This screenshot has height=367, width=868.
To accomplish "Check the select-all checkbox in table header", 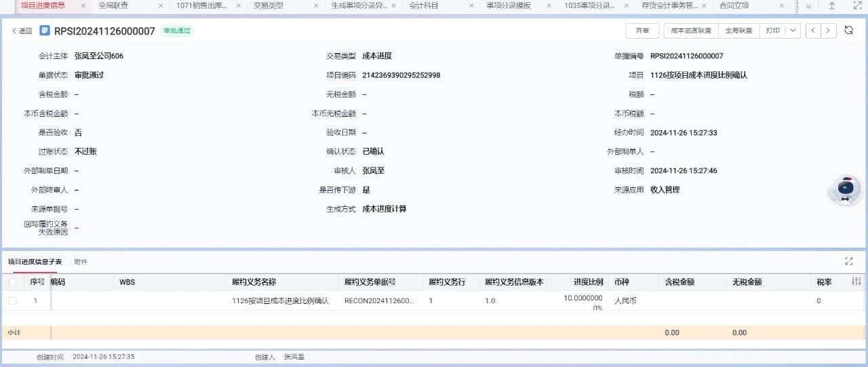I will pyautogui.click(x=12, y=282).
